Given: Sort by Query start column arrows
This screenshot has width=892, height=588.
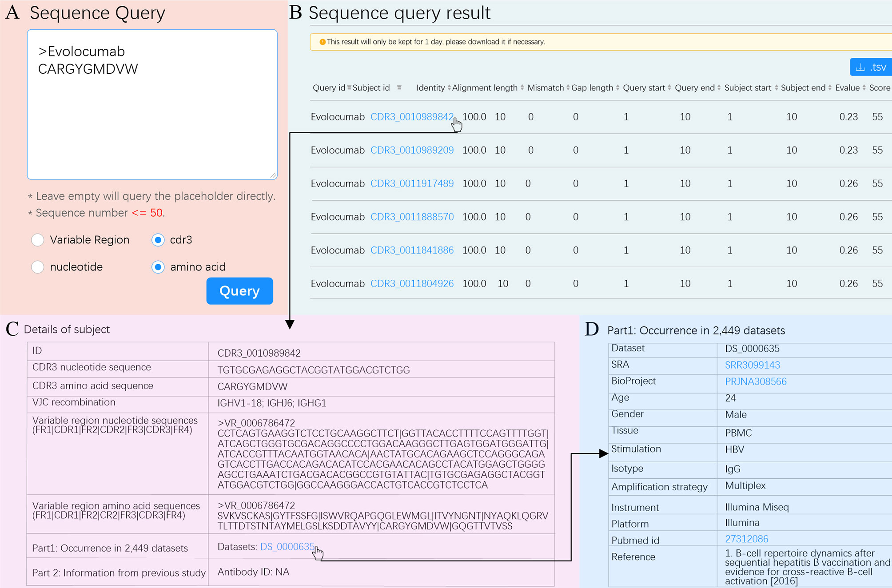Looking at the screenshot, I should (669, 87).
